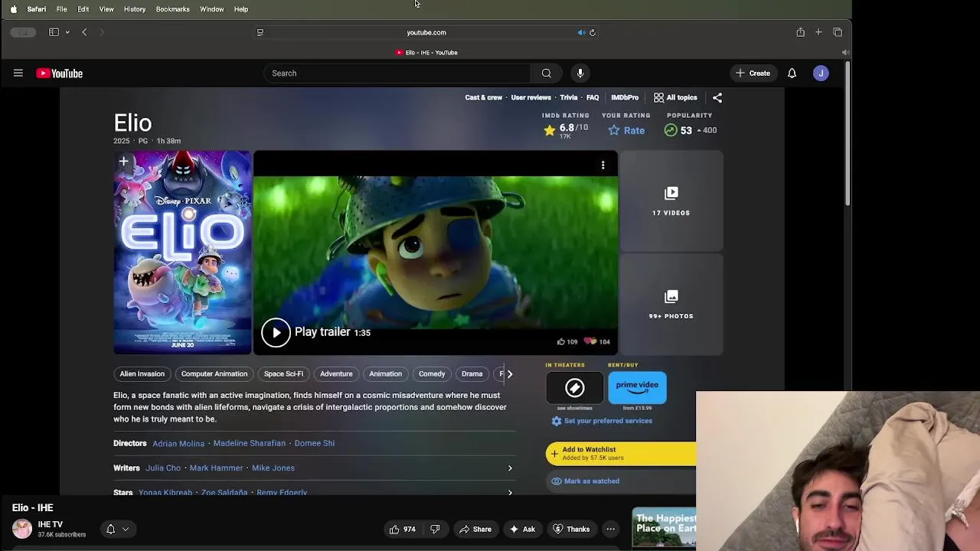Open the Prime Video rent option
The width and height of the screenshot is (980, 551).
pyautogui.click(x=637, y=388)
